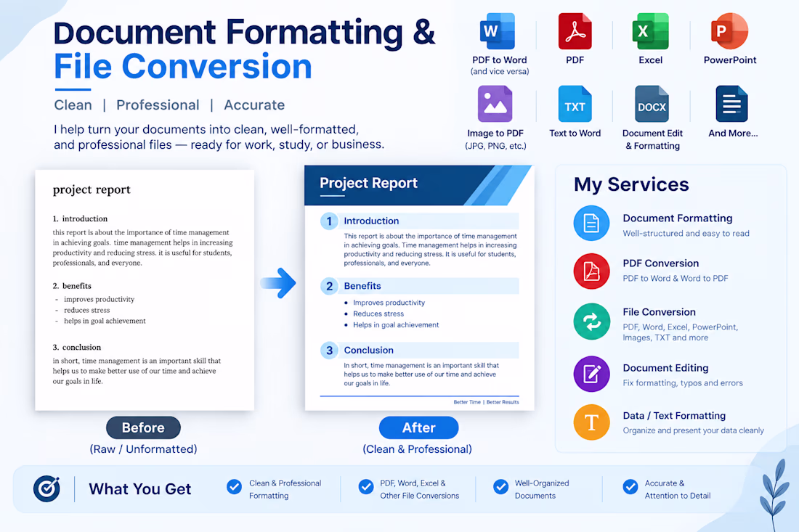This screenshot has height=532, width=799.
Task: Click the 'Introduction' heading in After document
Action: pos(371,221)
